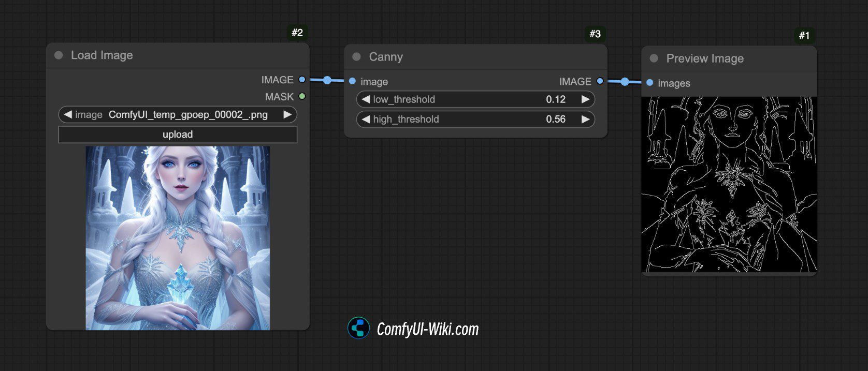
Task: Select the Load Image node title
Action: (x=102, y=55)
